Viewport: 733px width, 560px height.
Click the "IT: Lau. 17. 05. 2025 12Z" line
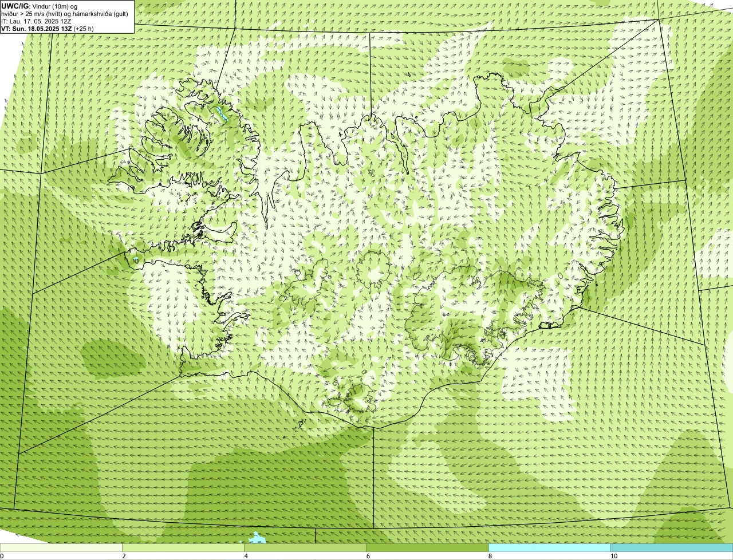tap(36, 21)
